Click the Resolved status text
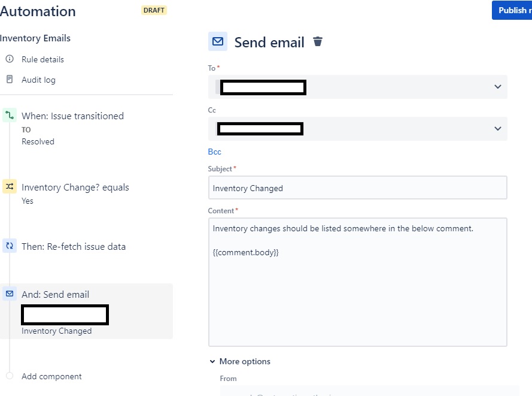532x396 pixels. click(x=38, y=141)
